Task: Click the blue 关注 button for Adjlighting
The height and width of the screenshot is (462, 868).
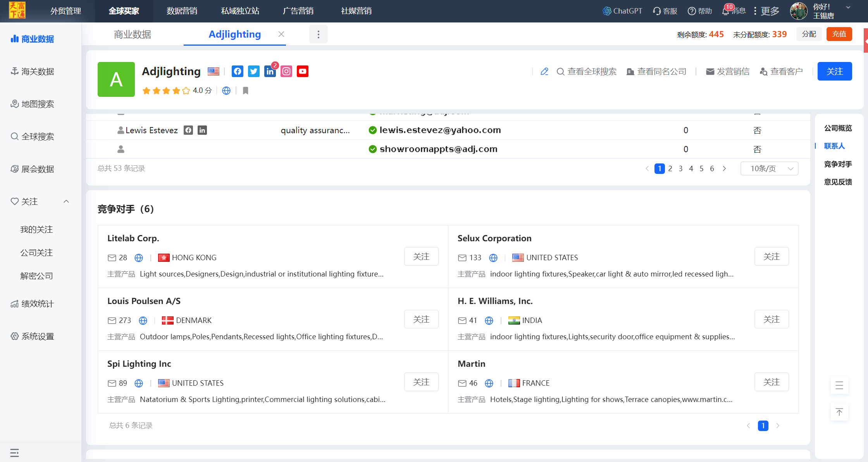Action: point(835,71)
